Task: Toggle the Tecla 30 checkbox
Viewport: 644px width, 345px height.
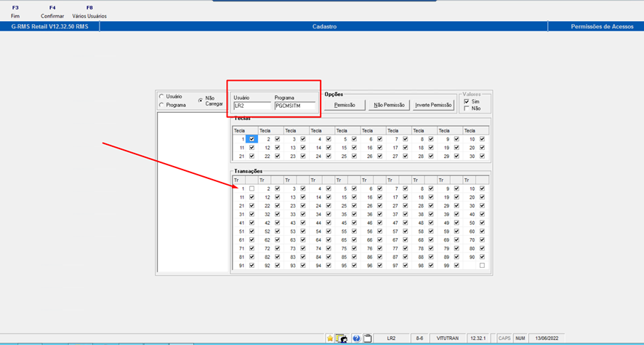Action: [482, 156]
